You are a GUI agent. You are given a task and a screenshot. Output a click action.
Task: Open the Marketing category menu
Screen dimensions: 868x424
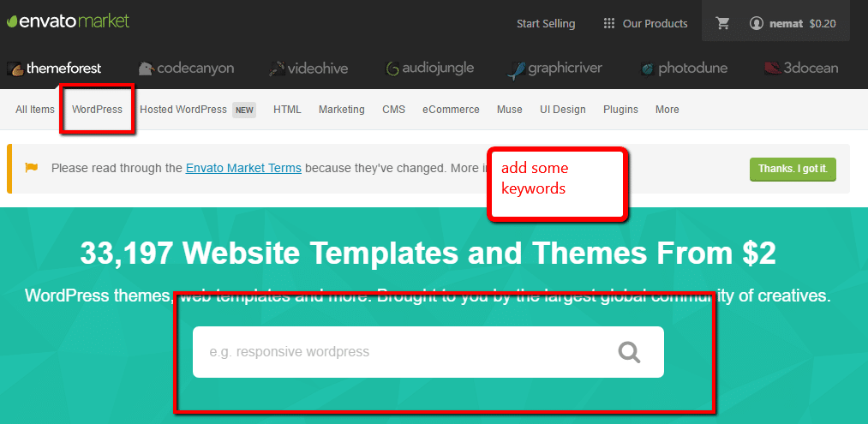342,110
